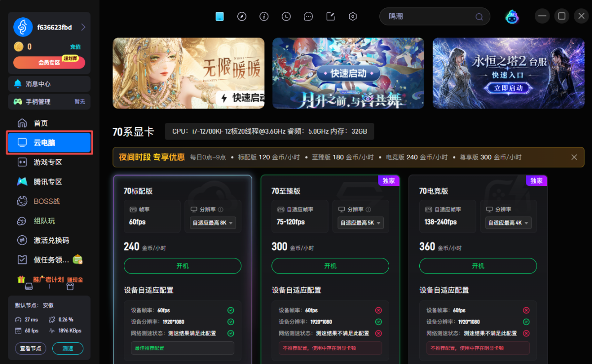Open 70电竞版 resolution dropdown 自适应最高4K

coord(508,222)
